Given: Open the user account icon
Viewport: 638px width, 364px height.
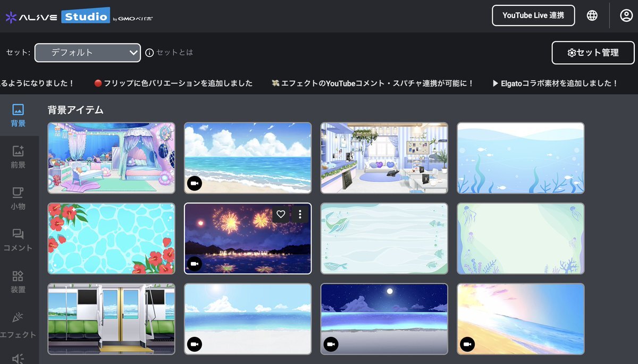Looking at the screenshot, I should (626, 15).
